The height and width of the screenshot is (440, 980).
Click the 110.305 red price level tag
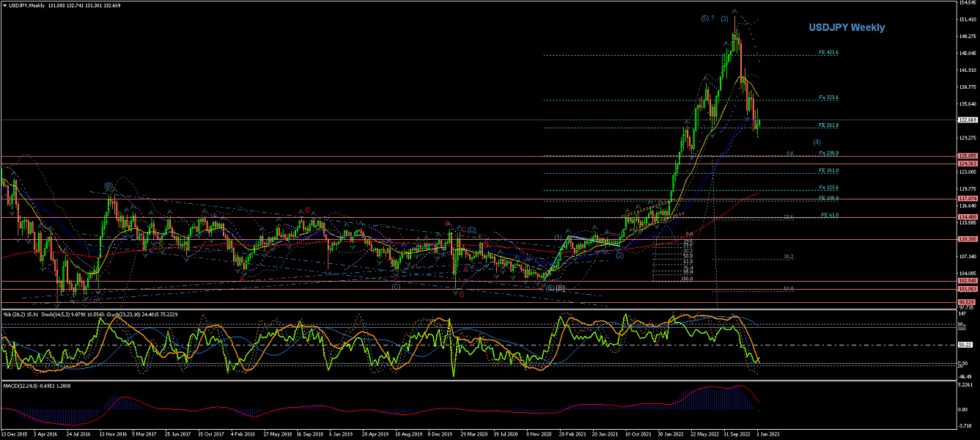pyautogui.click(x=968, y=239)
